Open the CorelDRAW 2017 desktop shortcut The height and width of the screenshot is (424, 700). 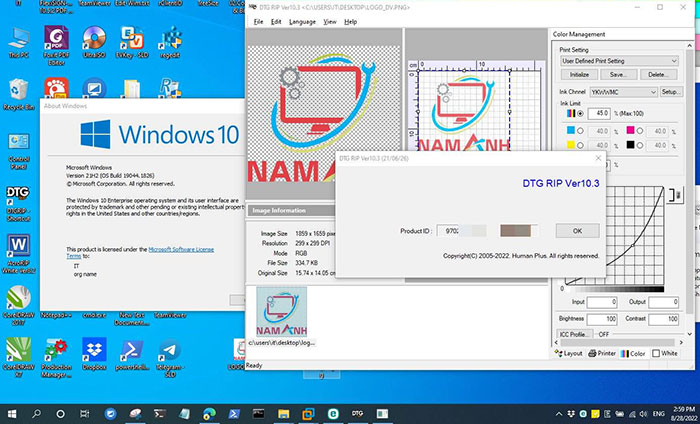point(17,300)
